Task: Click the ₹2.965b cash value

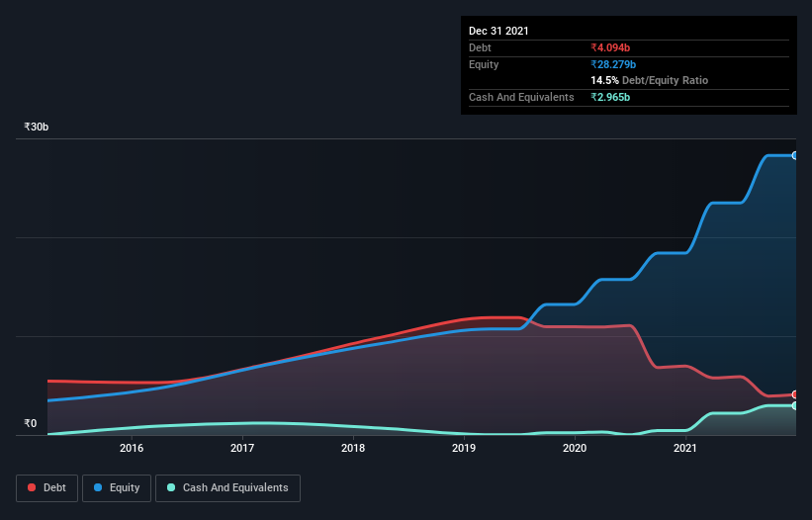Action: [x=610, y=97]
